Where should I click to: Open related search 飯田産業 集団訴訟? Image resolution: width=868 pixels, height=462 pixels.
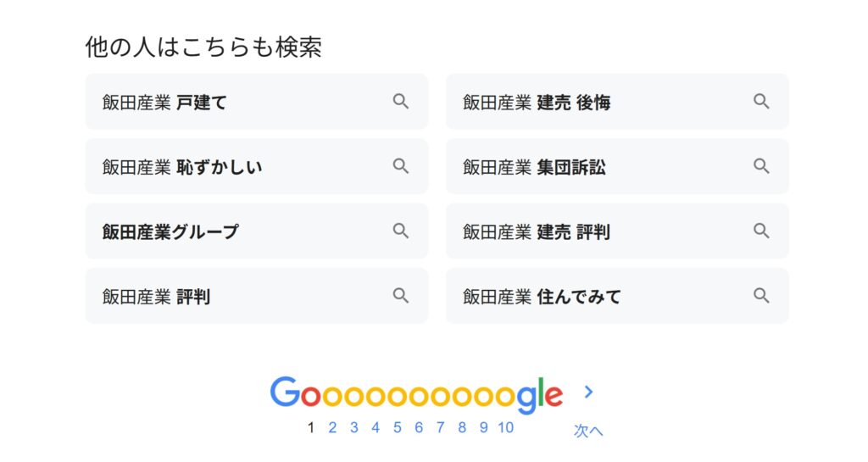coord(617,166)
